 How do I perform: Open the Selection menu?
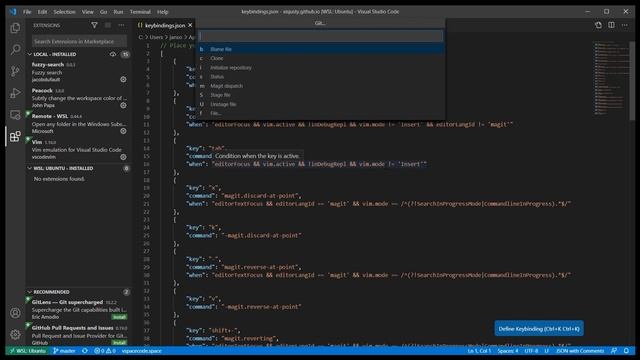tap(64, 12)
